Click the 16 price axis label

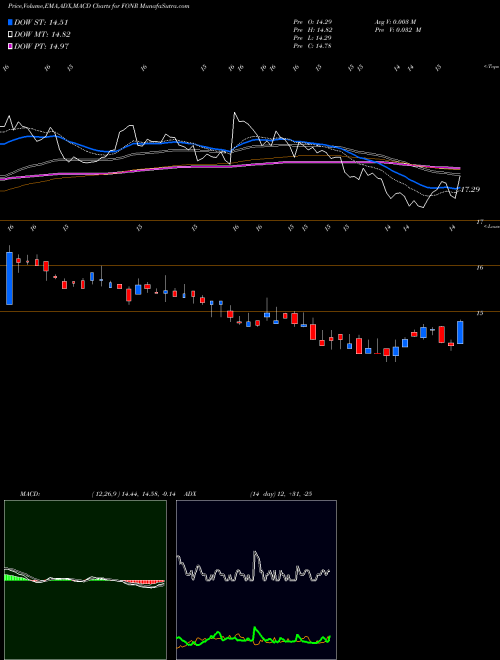pos(480,267)
